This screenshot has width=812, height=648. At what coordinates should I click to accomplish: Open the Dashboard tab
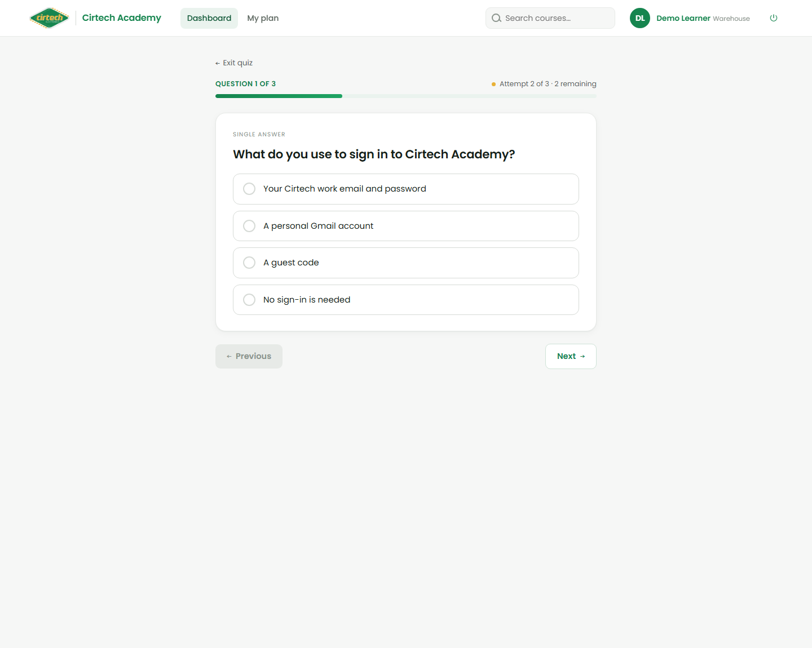point(209,18)
